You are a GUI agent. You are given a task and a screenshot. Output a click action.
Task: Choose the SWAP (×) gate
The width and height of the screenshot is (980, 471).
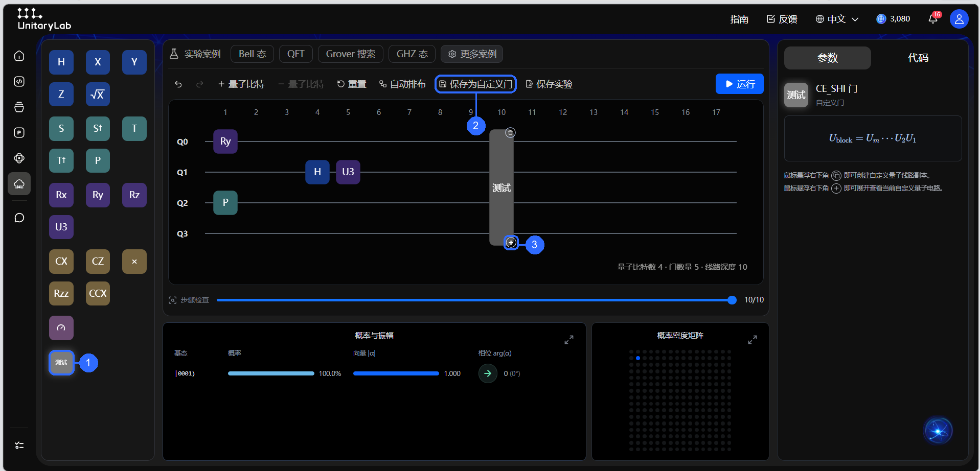point(134,262)
